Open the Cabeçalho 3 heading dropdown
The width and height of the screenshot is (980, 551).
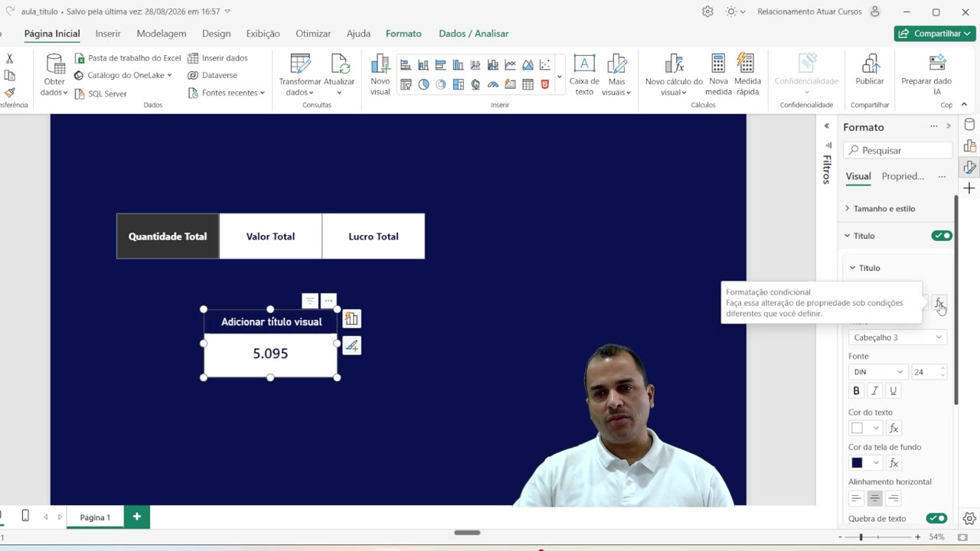[x=897, y=337]
